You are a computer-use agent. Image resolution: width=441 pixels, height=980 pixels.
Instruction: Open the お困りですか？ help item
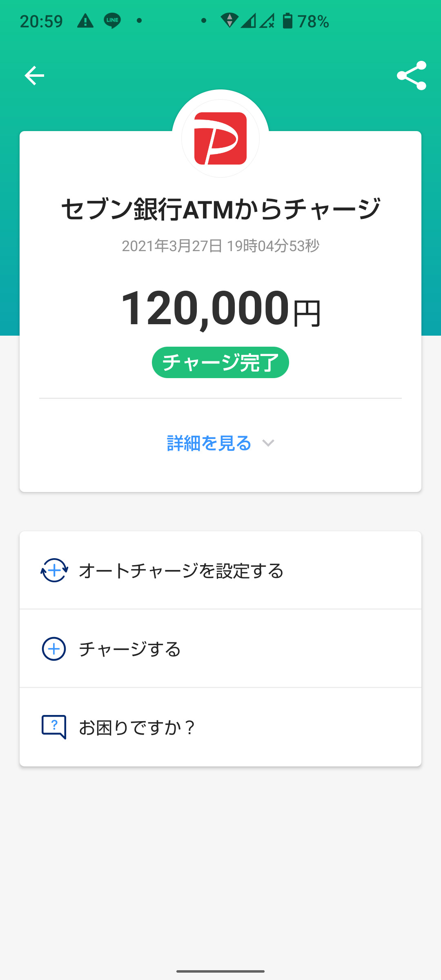(x=137, y=727)
